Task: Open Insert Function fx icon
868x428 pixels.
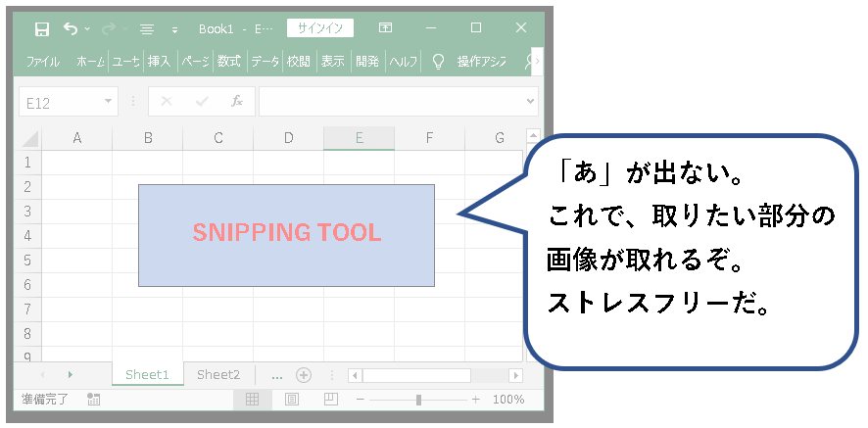Action: pyautogui.click(x=237, y=101)
